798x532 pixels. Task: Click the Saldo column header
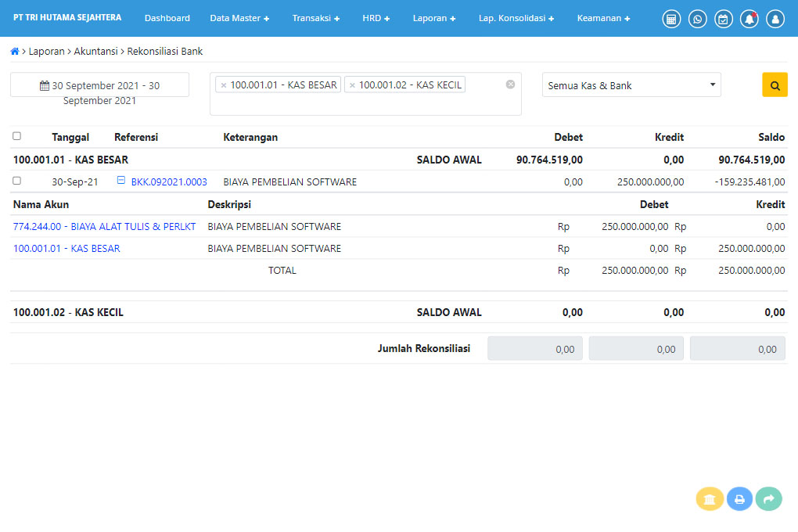tap(771, 138)
